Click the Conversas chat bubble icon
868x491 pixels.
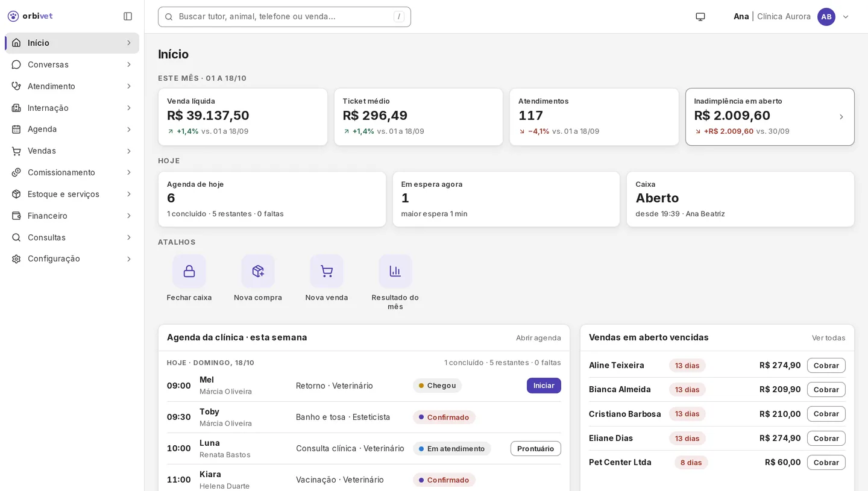pos(16,64)
